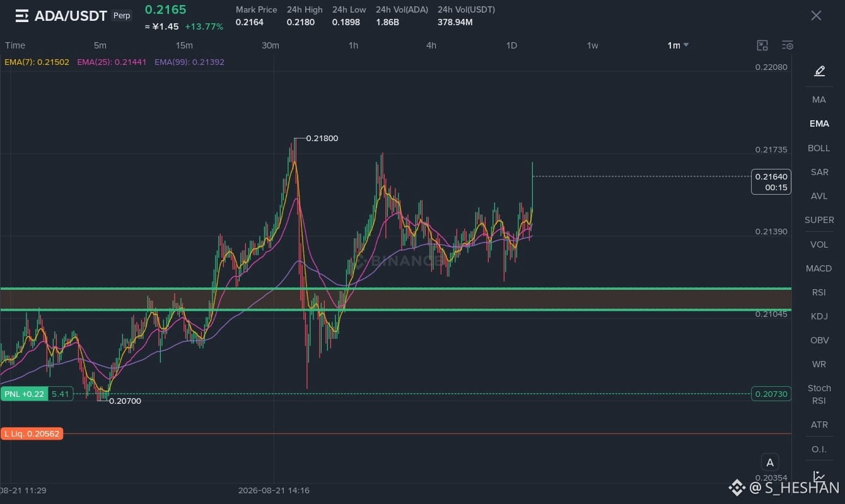This screenshot has height=504, width=845.
Task: Toggle auto-scale with the A button
Action: (x=770, y=462)
